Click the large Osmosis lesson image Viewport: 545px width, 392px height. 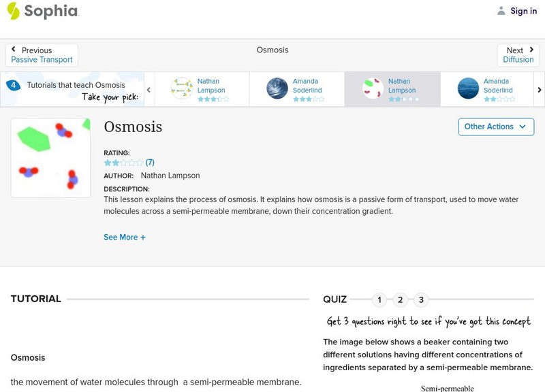(50, 158)
